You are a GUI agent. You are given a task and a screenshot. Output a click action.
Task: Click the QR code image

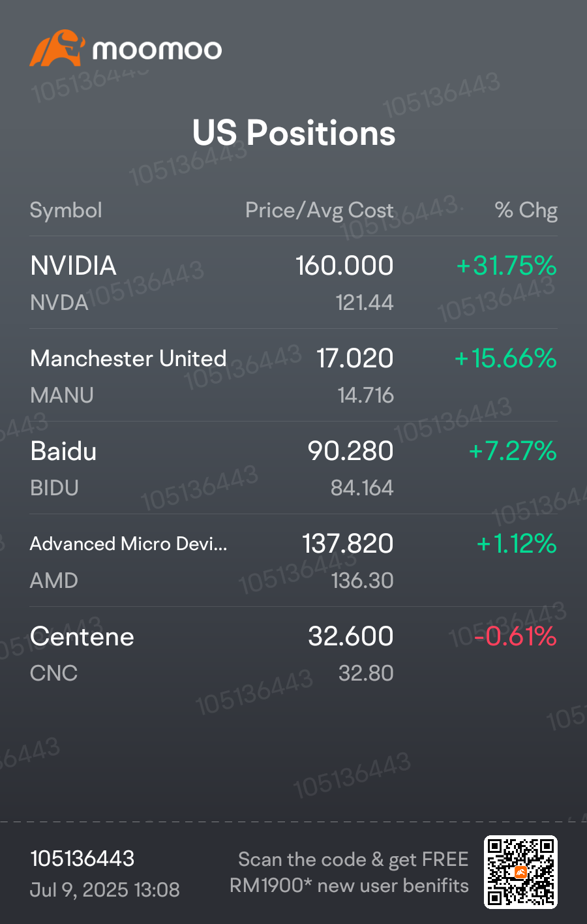(x=520, y=872)
